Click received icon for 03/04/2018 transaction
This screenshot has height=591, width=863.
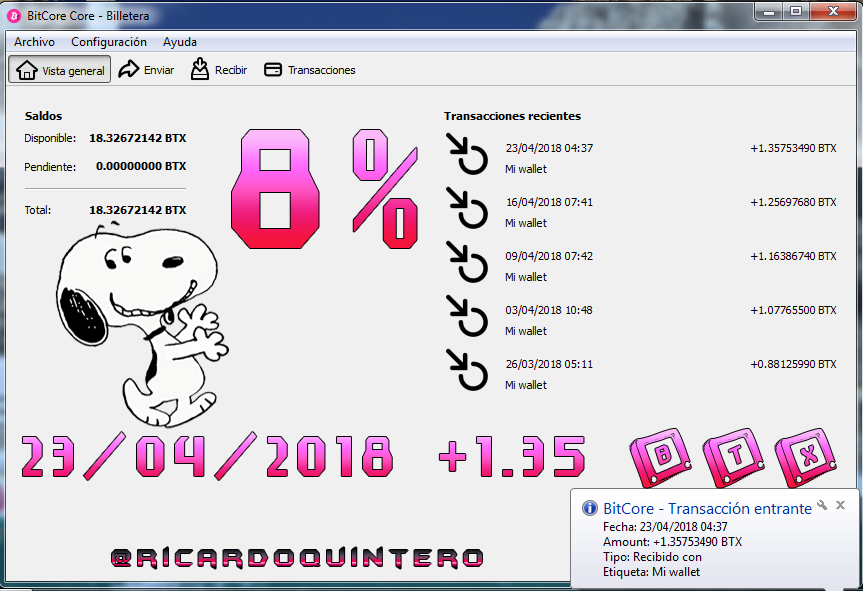(x=467, y=316)
